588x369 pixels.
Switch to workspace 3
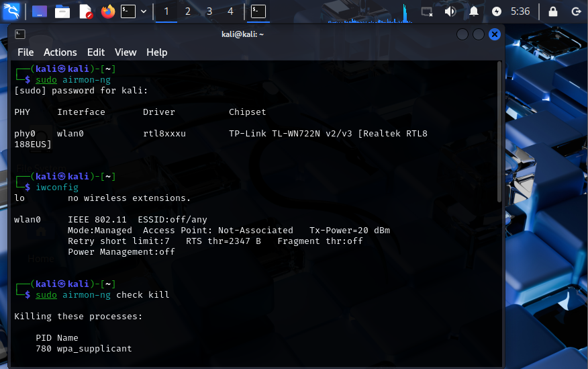click(209, 11)
